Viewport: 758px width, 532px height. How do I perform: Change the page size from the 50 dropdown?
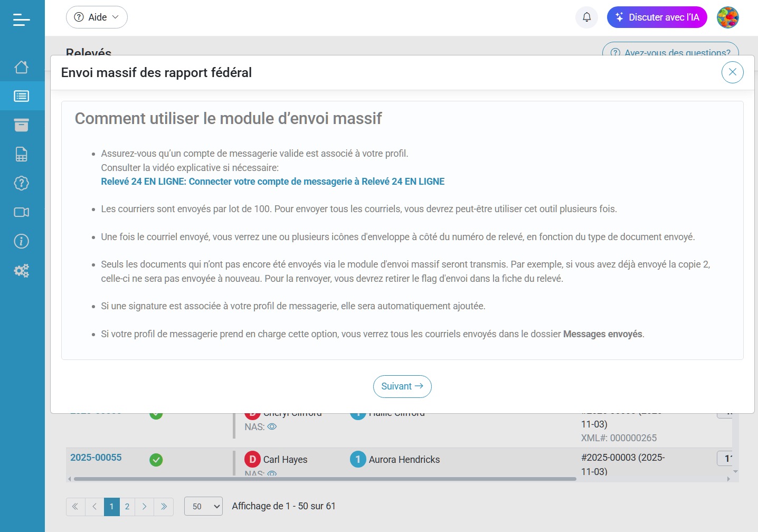(x=203, y=506)
